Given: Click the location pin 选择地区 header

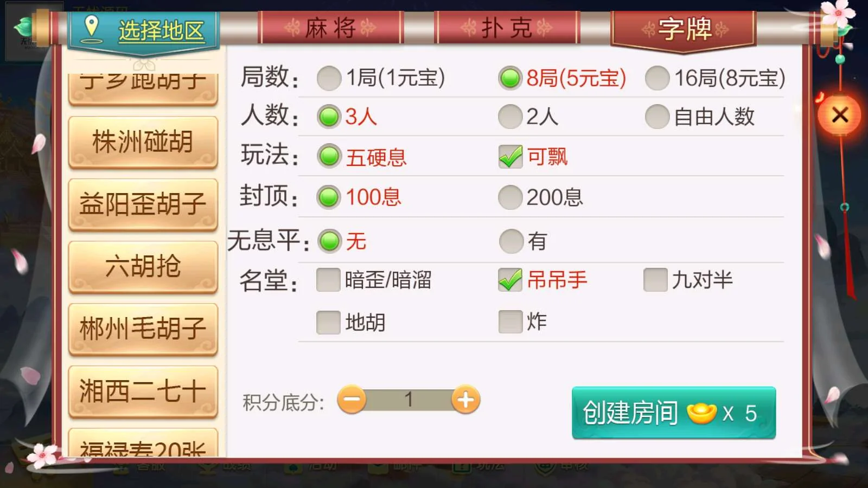Looking at the screenshot, I should 144,30.
